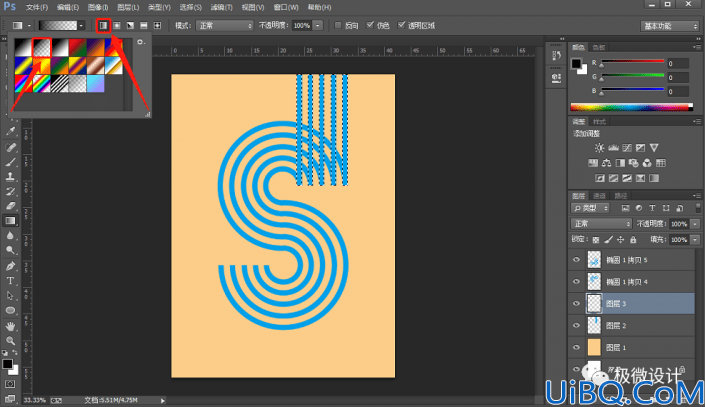
Task: Open the Color panel flyout menu
Action: [696, 47]
